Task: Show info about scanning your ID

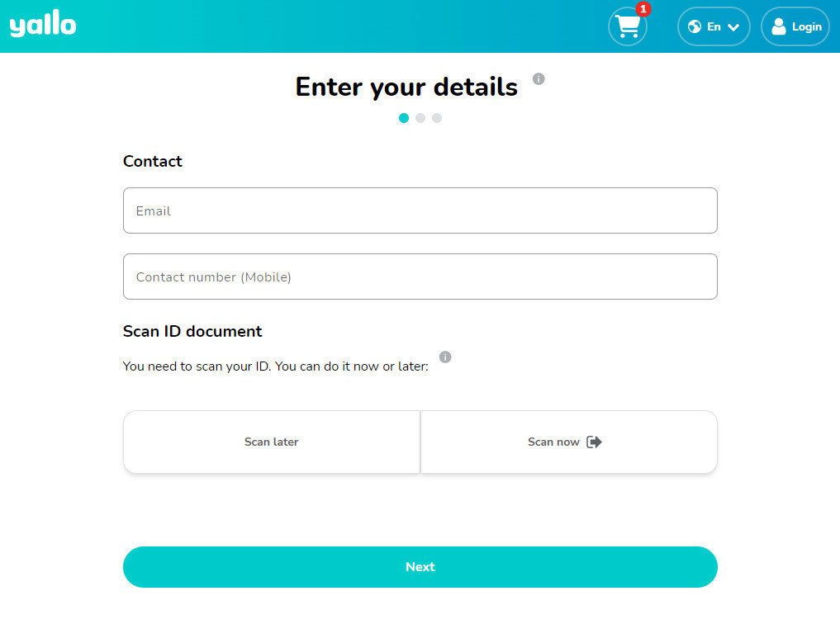Action: [445, 357]
